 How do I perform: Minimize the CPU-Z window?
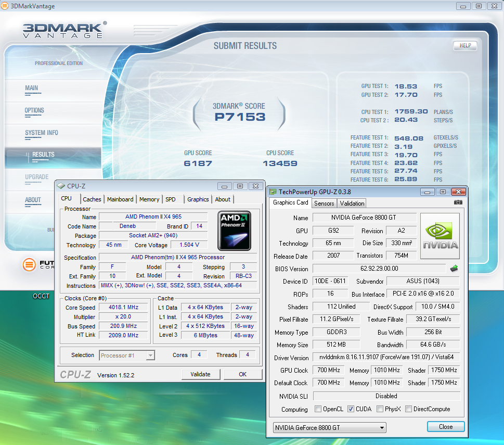(224, 186)
